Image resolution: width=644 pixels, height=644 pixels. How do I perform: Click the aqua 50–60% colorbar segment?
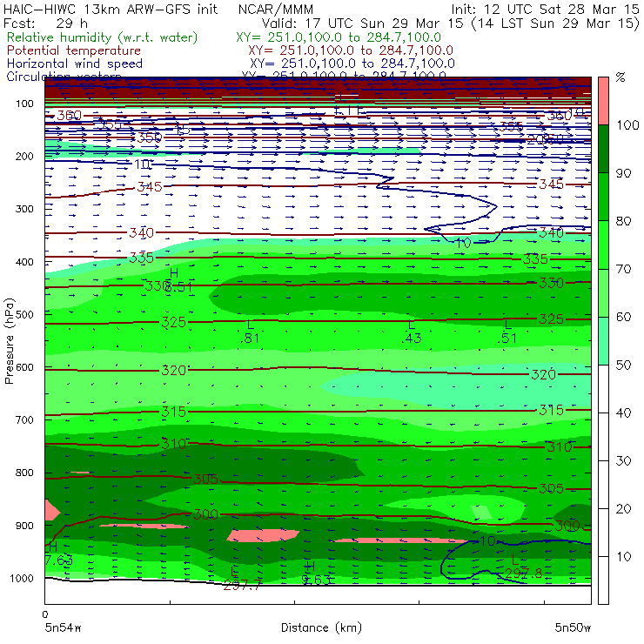click(603, 341)
